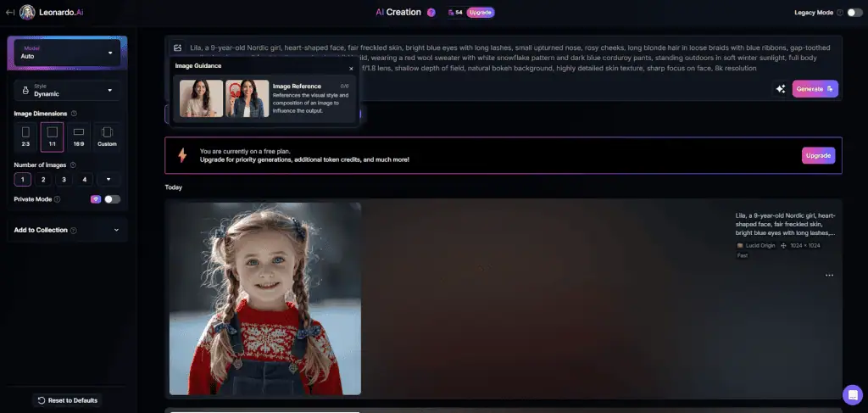Screen dimensions: 868x413
Task: Select the 2:3 image dimension
Action: 25,137
